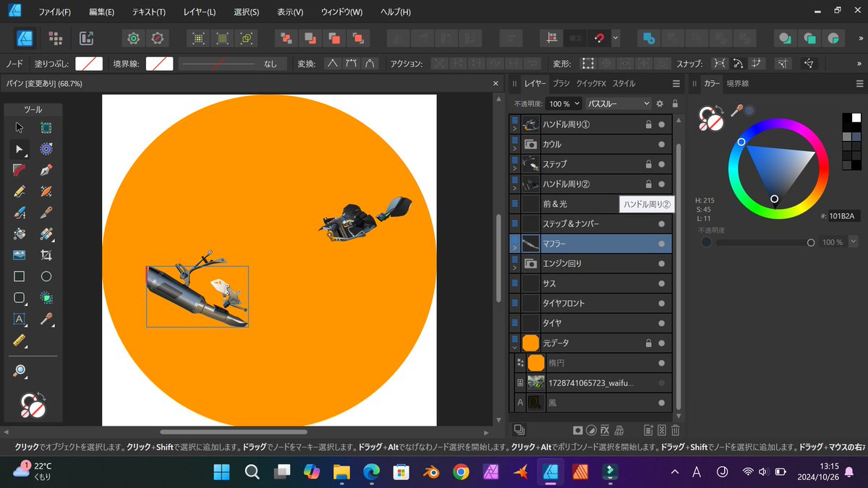Toggle visibility of 元データ layer
This screenshot has width=868, height=488.
[661, 343]
